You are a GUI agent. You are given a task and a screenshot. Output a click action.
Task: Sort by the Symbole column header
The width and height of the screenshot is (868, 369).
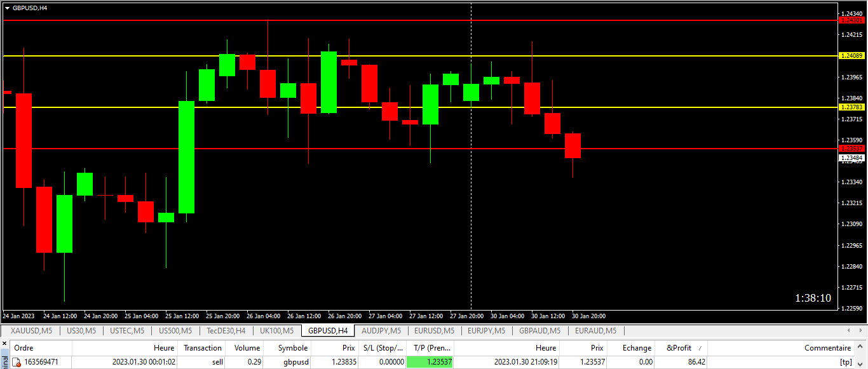point(288,348)
